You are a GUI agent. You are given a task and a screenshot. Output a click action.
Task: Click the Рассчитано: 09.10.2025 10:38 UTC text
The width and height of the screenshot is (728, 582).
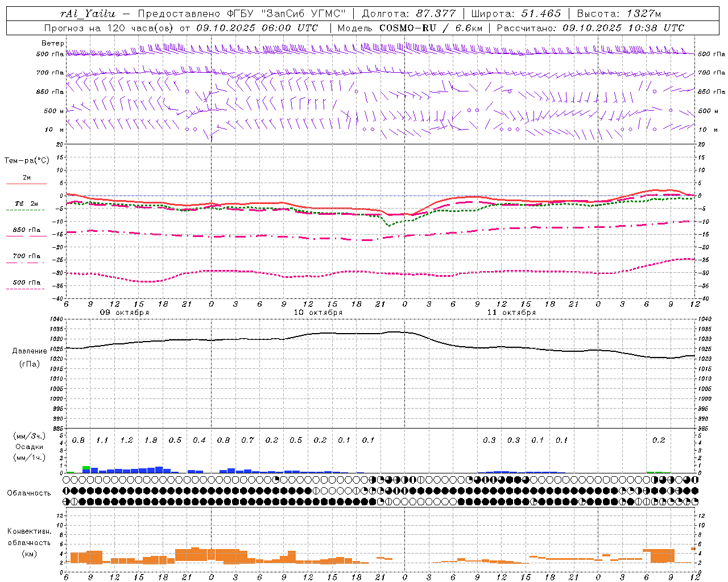pos(590,28)
